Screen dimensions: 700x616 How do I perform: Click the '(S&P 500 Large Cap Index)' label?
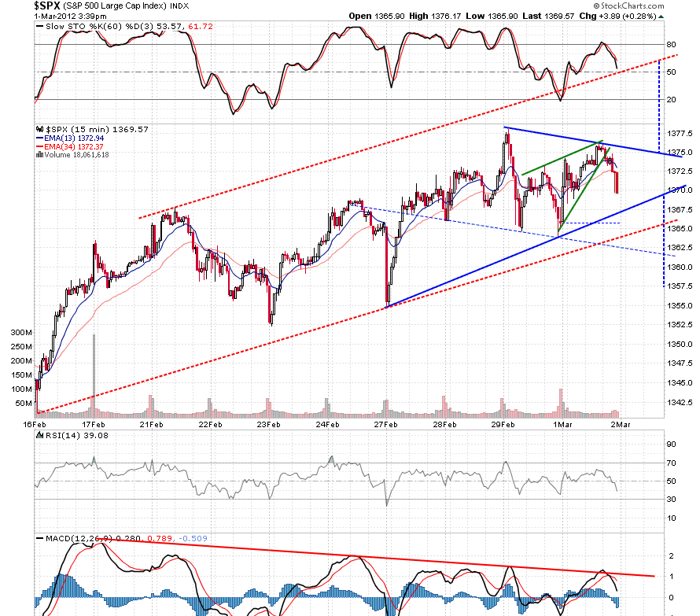(x=114, y=6)
